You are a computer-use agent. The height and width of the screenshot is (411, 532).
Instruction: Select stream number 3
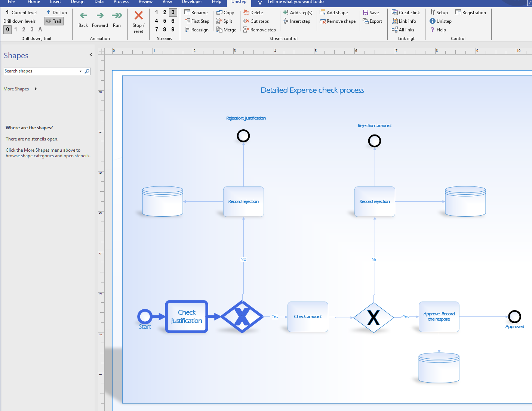pyautogui.click(x=173, y=12)
